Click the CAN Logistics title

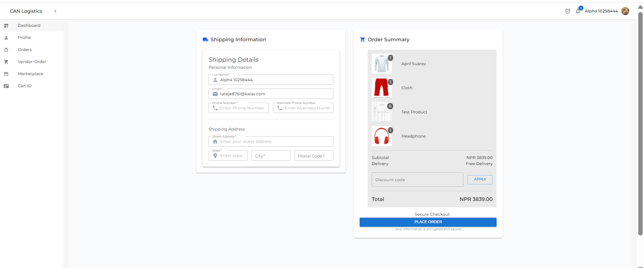pos(26,11)
